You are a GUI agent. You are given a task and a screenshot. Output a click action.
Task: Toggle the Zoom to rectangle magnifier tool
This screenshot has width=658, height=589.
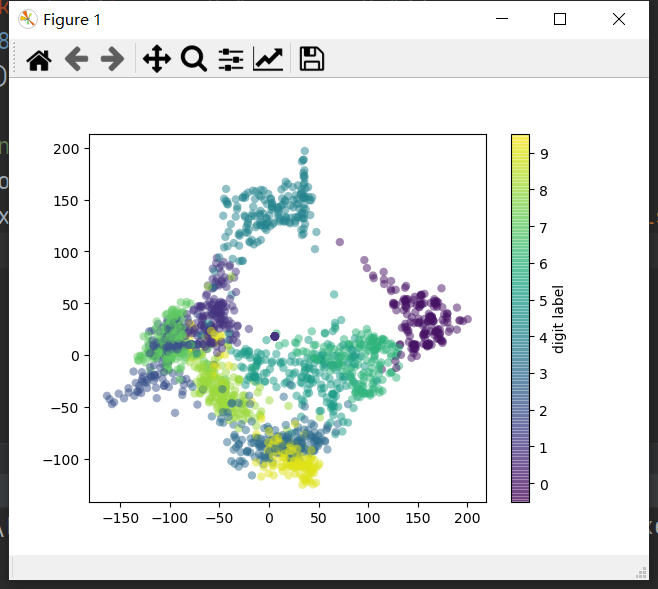click(194, 60)
